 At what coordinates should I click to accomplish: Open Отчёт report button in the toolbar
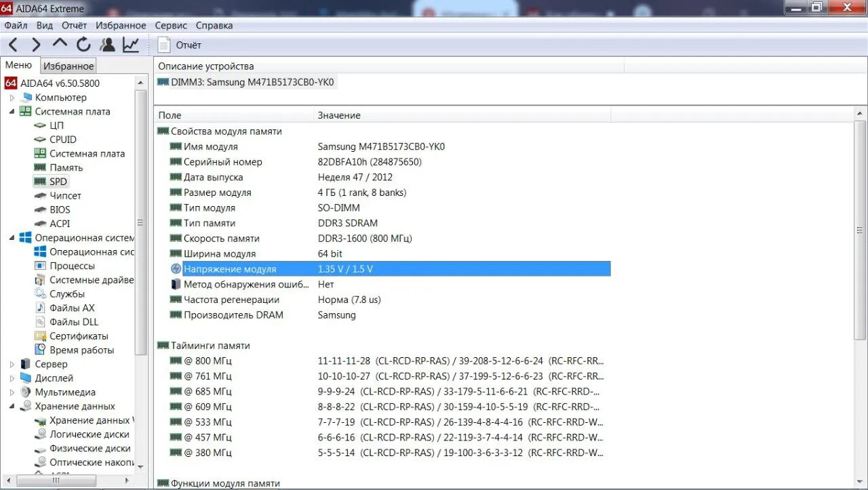180,45
